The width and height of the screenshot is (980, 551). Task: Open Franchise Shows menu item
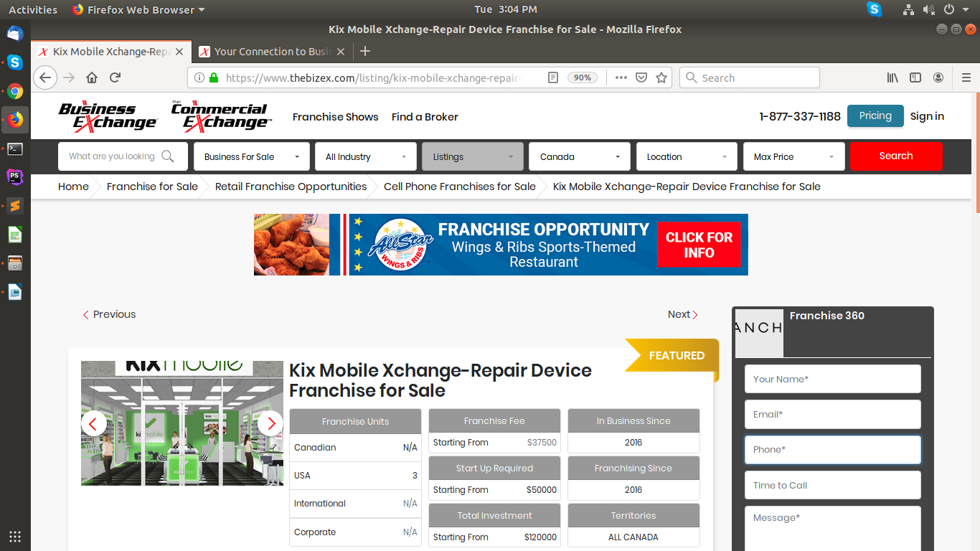pos(335,117)
